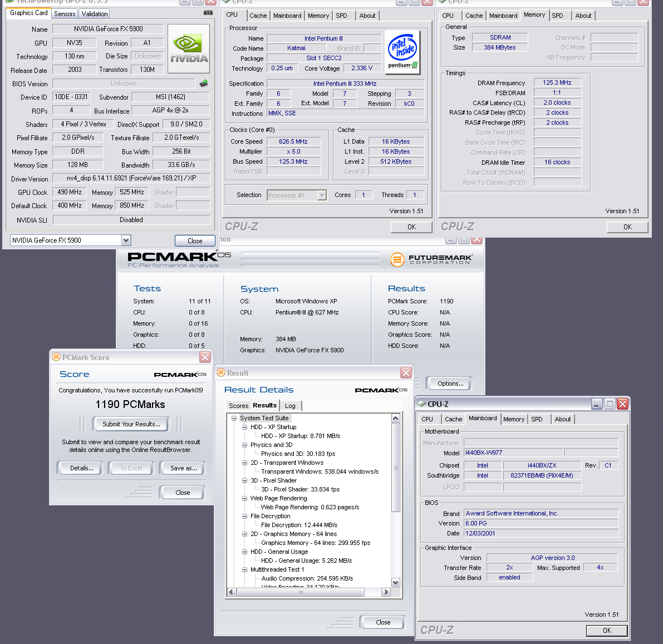Click the CPU Specification field
The image size is (663, 644).
(x=346, y=83)
